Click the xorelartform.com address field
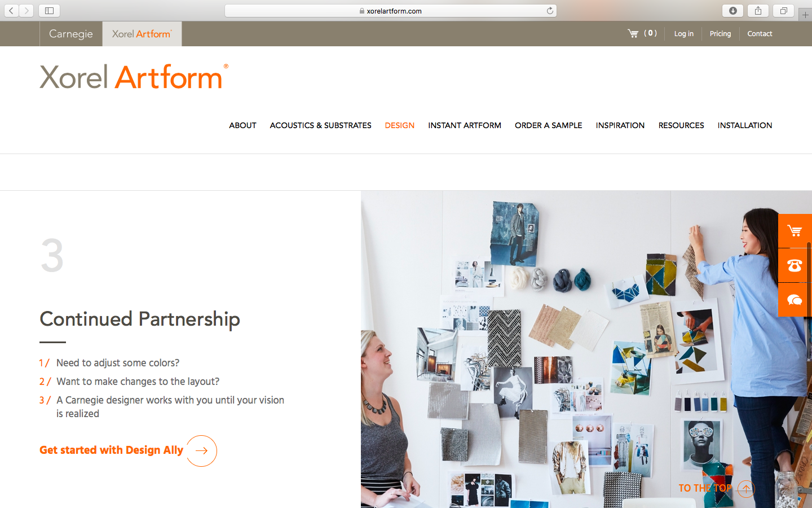Screen dimensions: 812x508 pos(391,11)
